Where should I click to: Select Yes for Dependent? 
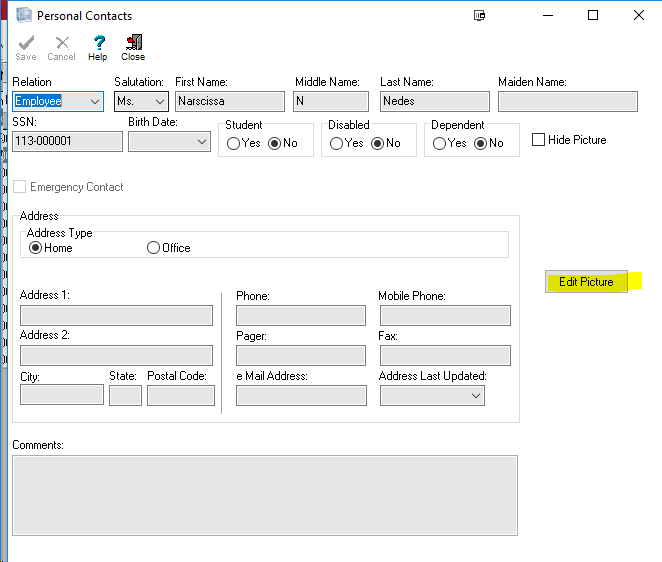tap(438, 143)
